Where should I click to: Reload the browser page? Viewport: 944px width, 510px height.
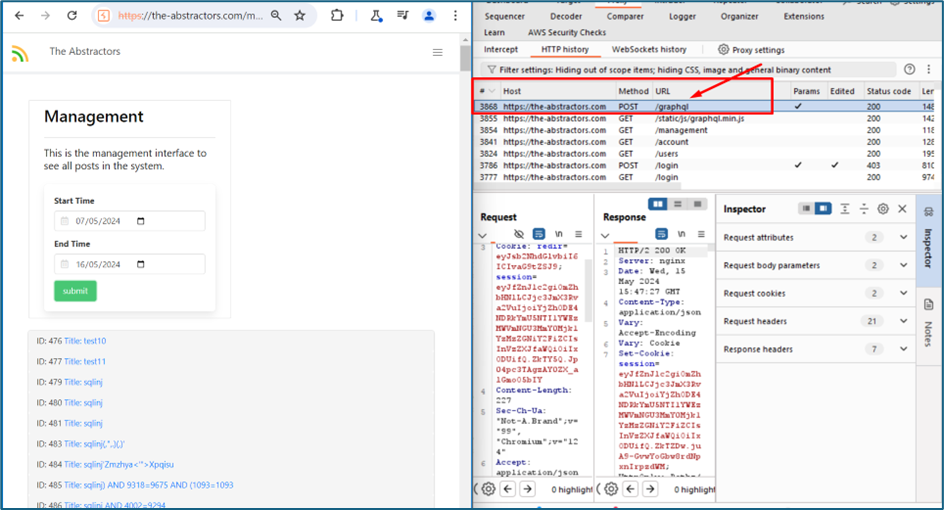72,16
